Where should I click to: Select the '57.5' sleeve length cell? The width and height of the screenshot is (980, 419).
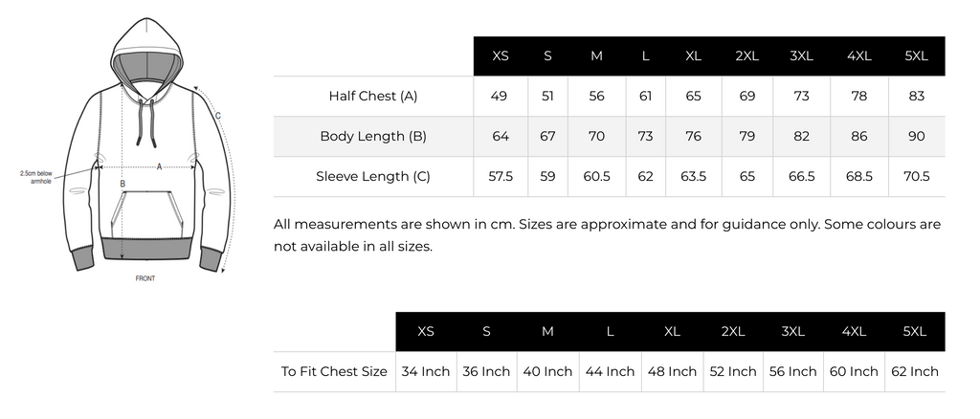(x=501, y=176)
